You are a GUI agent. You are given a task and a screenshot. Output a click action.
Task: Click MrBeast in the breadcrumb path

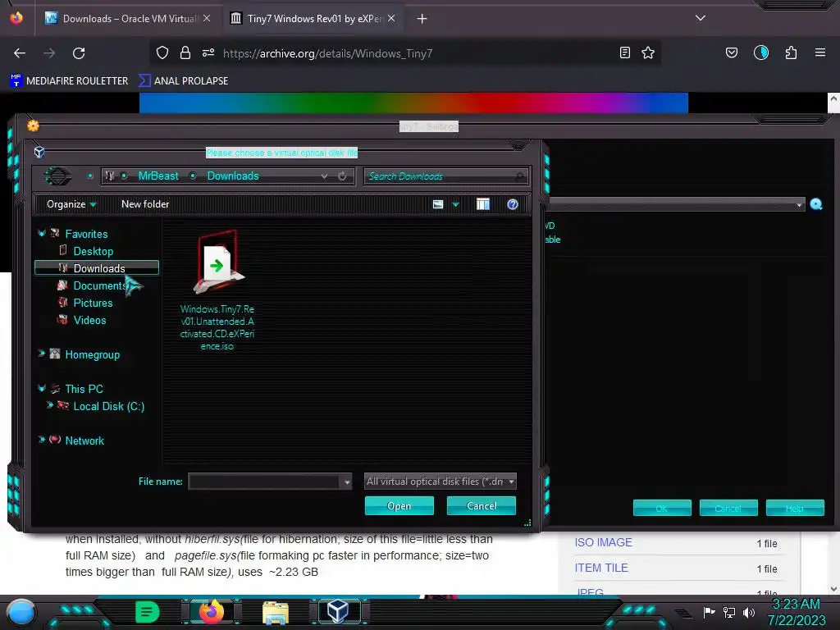tap(158, 176)
